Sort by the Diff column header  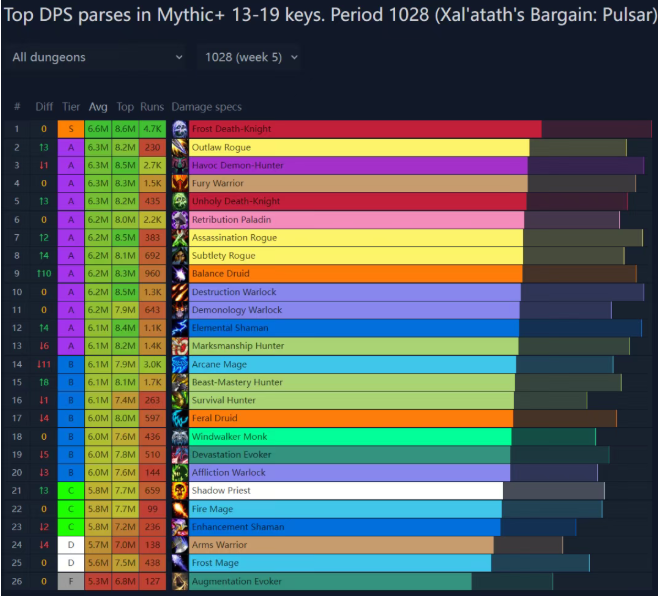pos(44,107)
